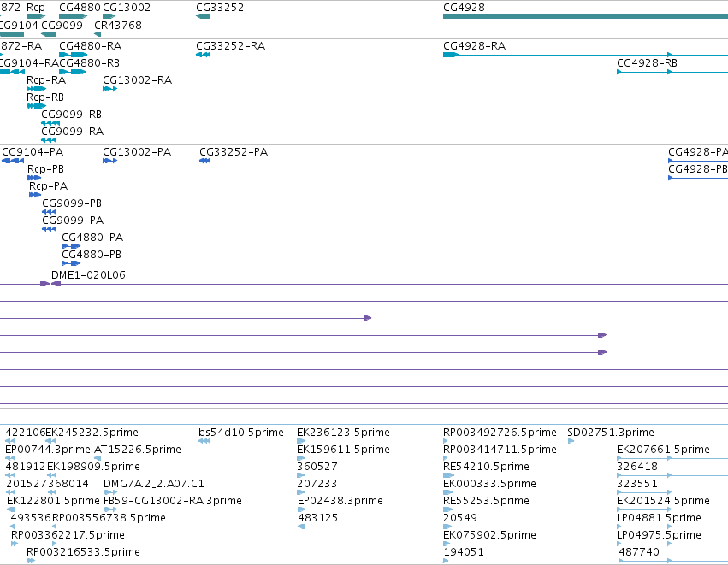Click EST entry 323551
Screen dimensions: 728x565
(637, 484)
